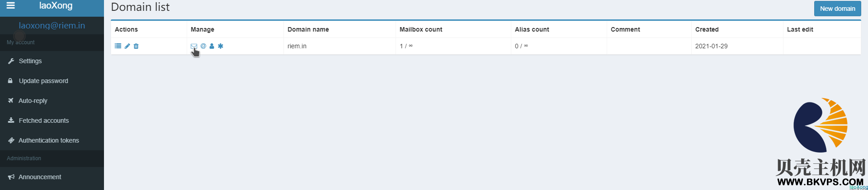The width and height of the screenshot is (868, 190).
Task: Select Fetched accounts from the sidebar
Action: (44, 120)
